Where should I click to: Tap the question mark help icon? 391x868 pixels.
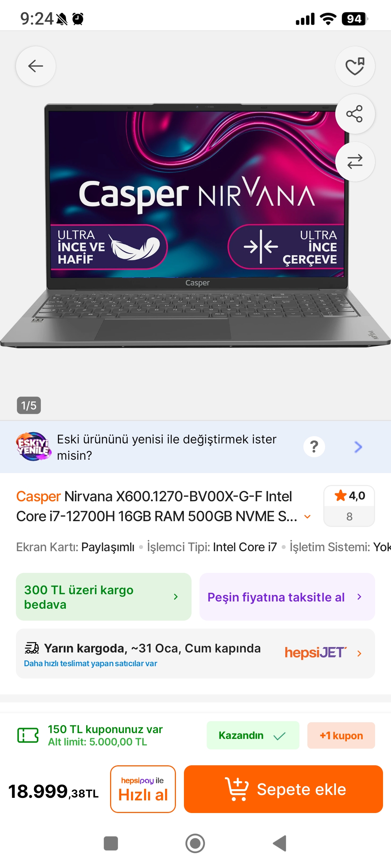tap(314, 447)
